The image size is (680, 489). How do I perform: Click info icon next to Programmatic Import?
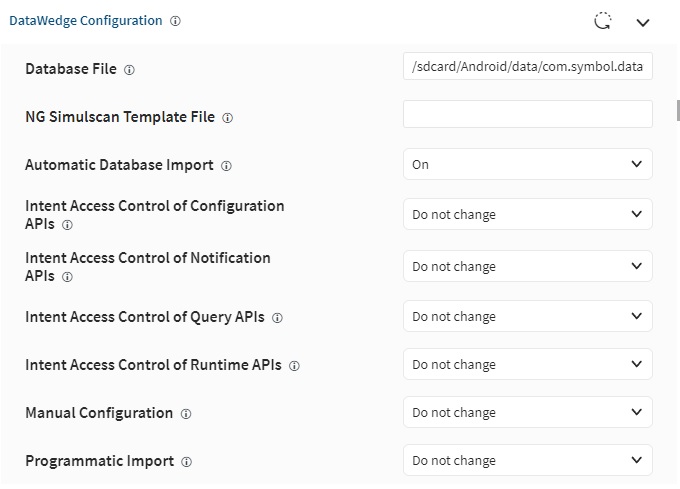pos(187,462)
